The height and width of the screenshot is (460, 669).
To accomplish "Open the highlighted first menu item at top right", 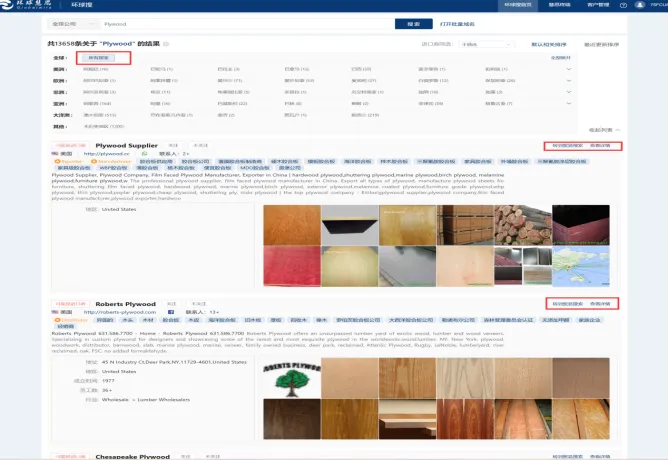I will click(518, 5).
